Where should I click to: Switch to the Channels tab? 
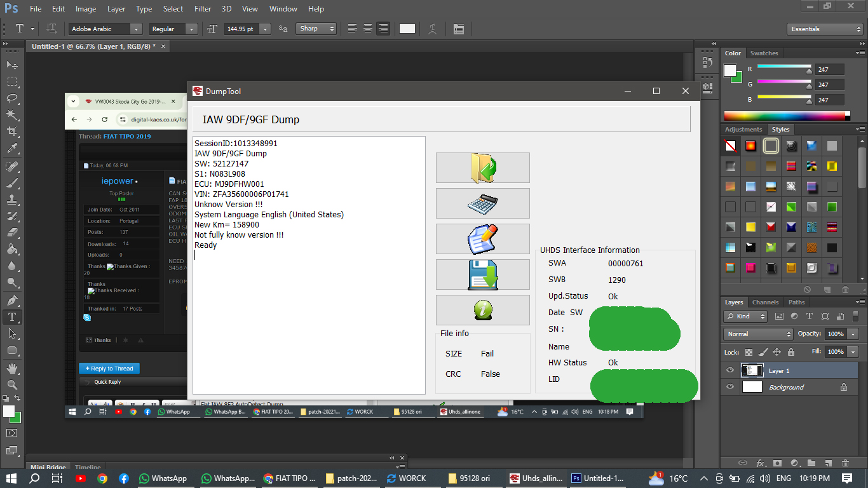click(x=765, y=302)
